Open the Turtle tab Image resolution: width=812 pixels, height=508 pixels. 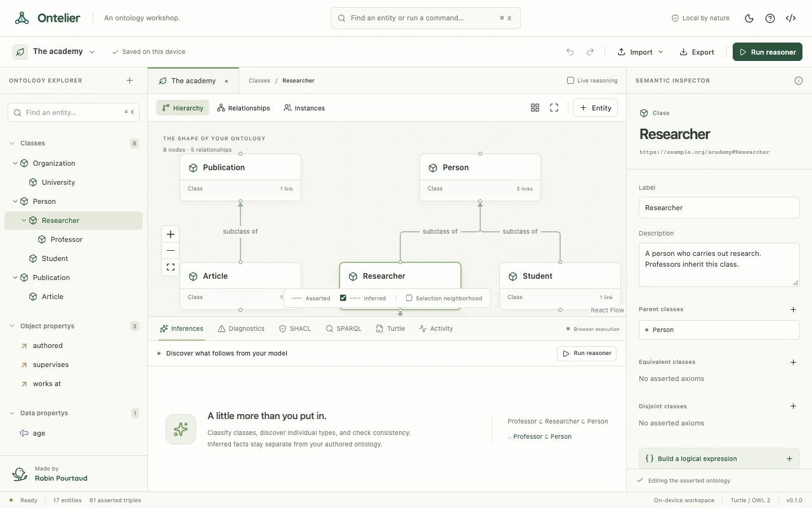390,329
